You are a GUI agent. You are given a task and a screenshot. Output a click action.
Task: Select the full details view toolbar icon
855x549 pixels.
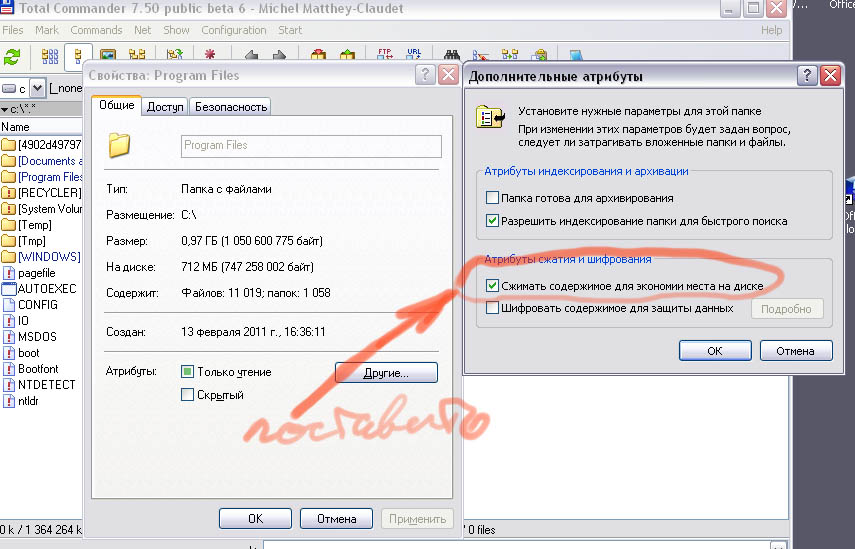78,56
